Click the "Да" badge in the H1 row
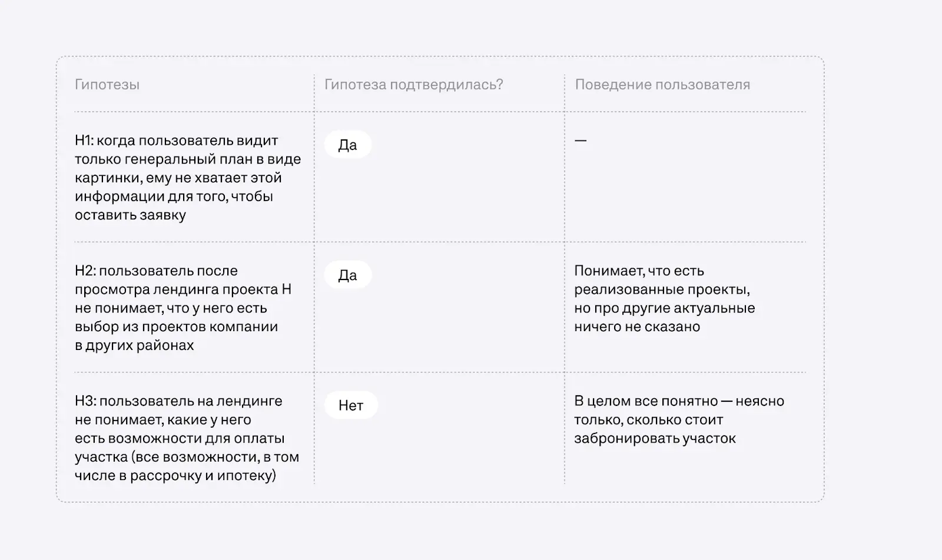942x560 pixels. tap(347, 145)
